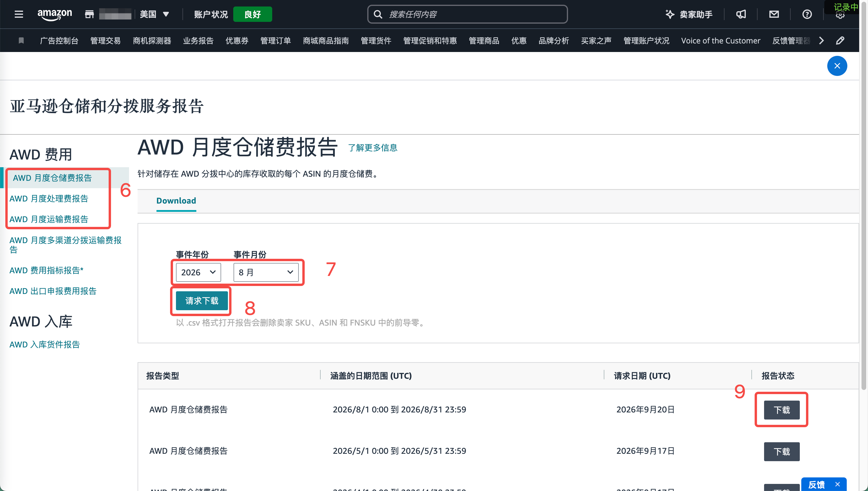The height and width of the screenshot is (491, 868).
Task: Open 管理账户状况 menu item
Action: 646,40
